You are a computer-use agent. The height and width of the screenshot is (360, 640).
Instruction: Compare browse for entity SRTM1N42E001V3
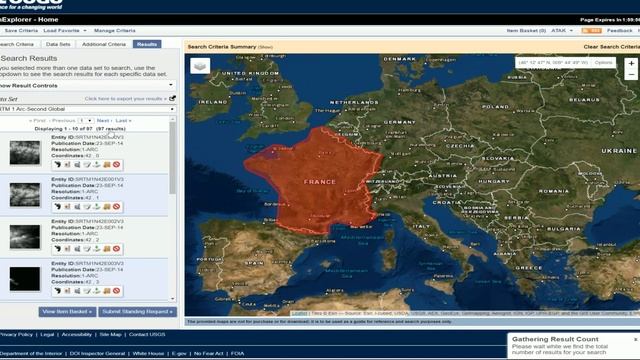click(77, 207)
